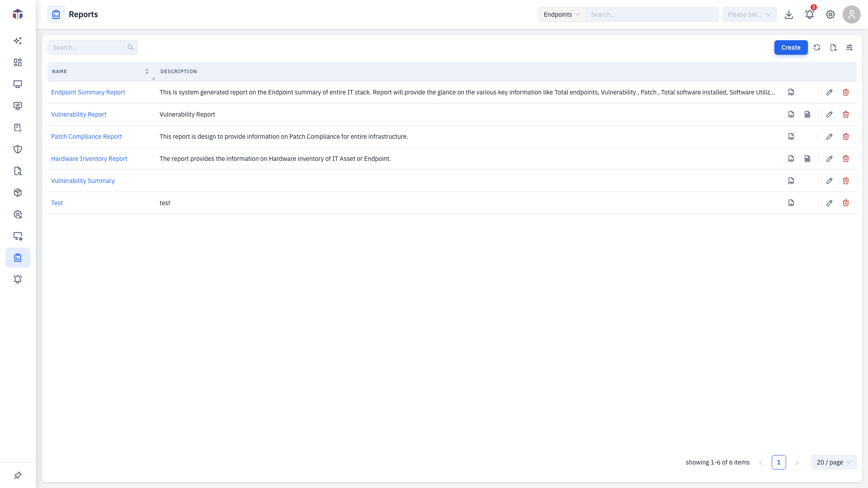Click the Patch Compliance description text
Screen dimensions: 868x488
[x=284, y=136]
